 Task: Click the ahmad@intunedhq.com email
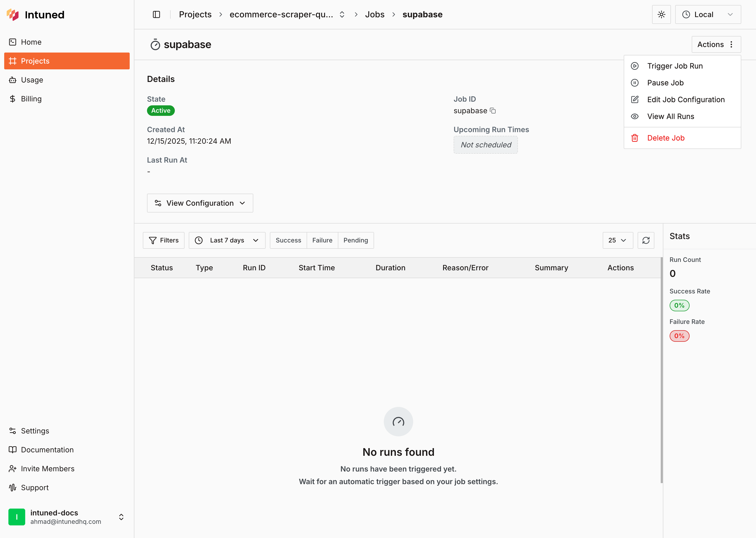click(x=66, y=521)
